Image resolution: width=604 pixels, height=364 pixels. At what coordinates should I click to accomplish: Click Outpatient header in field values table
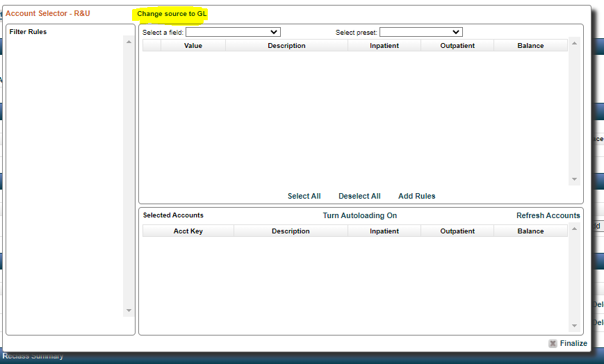coord(457,45)
